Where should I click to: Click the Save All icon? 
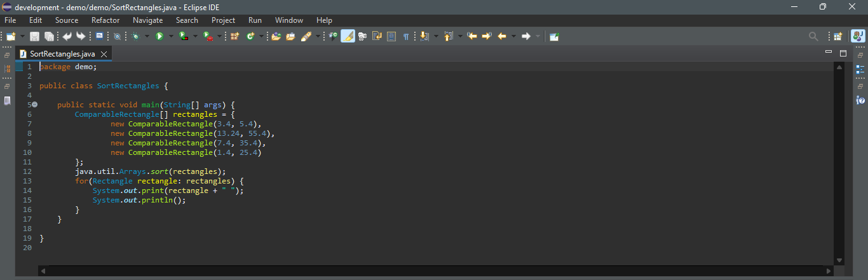point(49,36)
